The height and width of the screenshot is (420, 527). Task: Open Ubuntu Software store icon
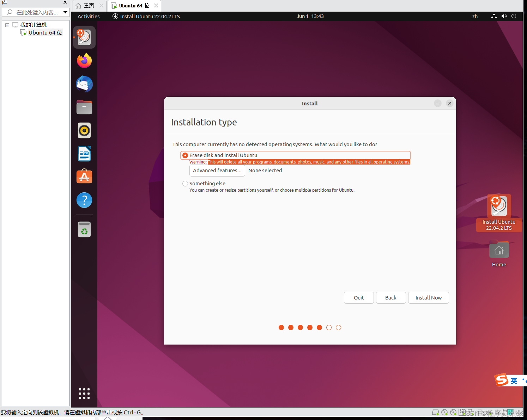[84, 177]
